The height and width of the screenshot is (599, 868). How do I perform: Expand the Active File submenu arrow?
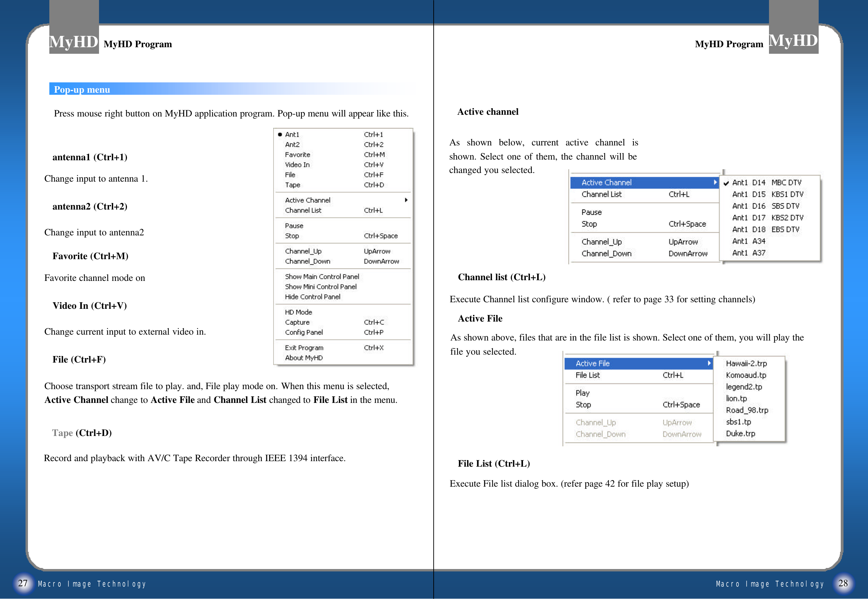point(709,363)
